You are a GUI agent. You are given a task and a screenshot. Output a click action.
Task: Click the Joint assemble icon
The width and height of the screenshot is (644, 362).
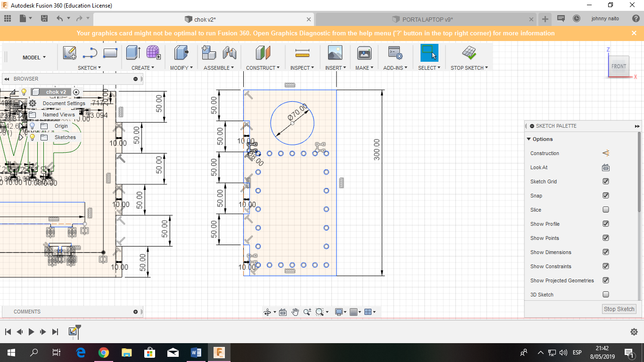tap(229, 53)
